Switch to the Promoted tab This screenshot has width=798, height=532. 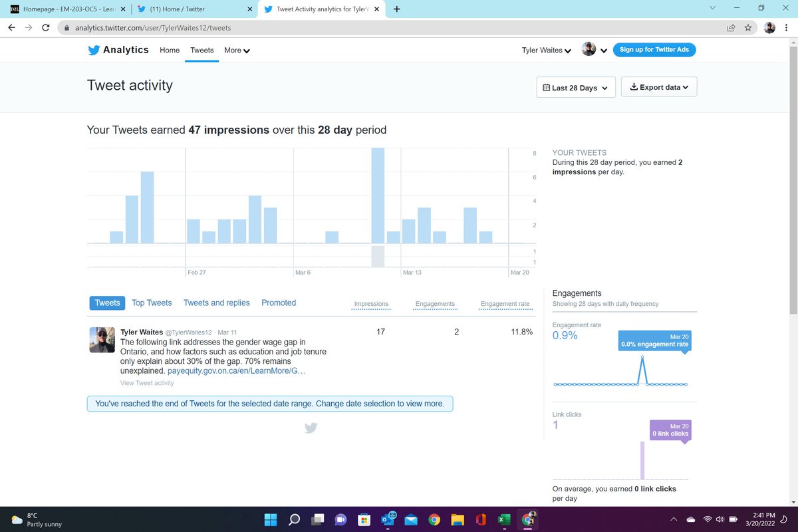coord(279,303)
